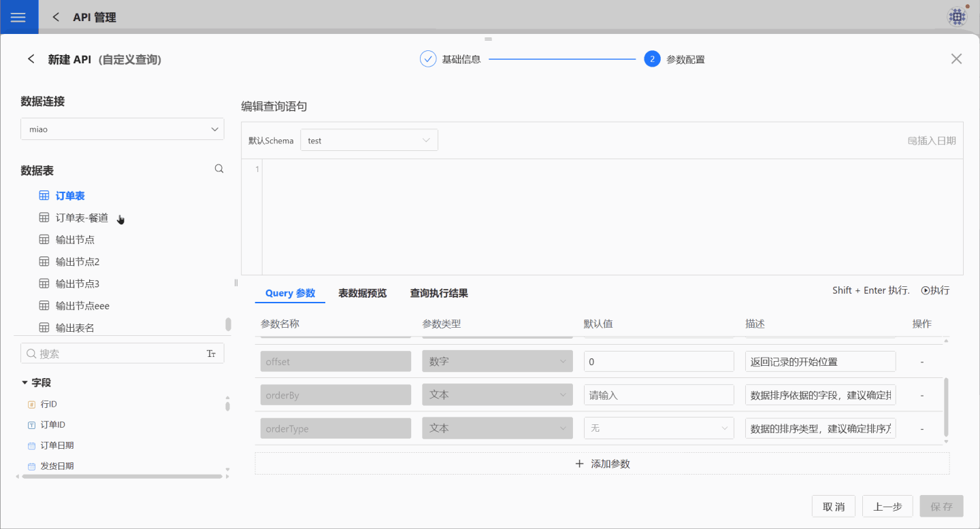The image size is (980, 529).
Task: Click the 取消 button
Action: coord(834,507)
